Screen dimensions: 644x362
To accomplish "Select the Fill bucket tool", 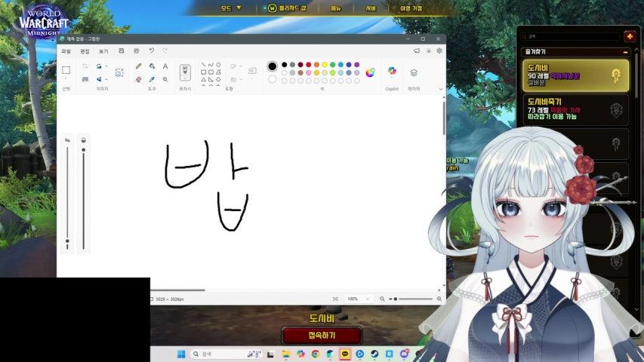I will [x=152, y=66].
